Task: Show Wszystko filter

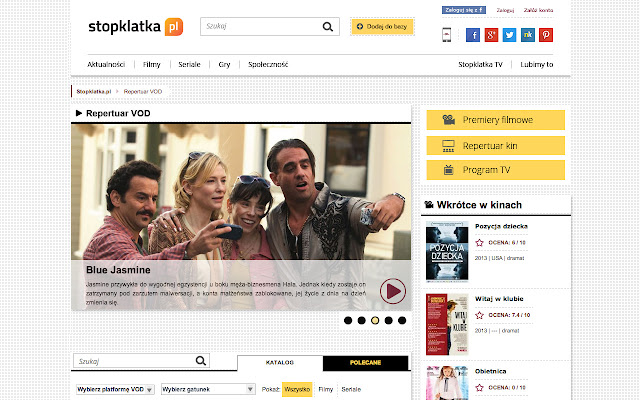Action: [297, 389]
